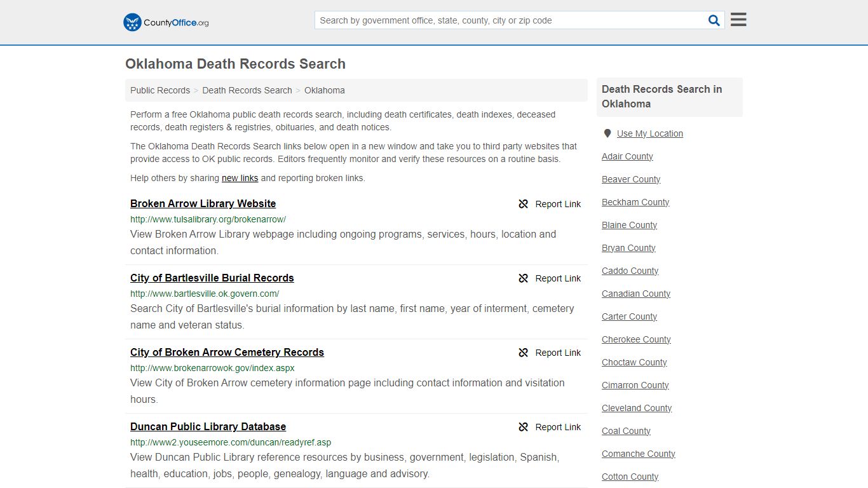Image resolution: width=868 pixels, height=488 pixels.
Task: Click the Broken Arrow Library description text
Action: tap(343, 242)
